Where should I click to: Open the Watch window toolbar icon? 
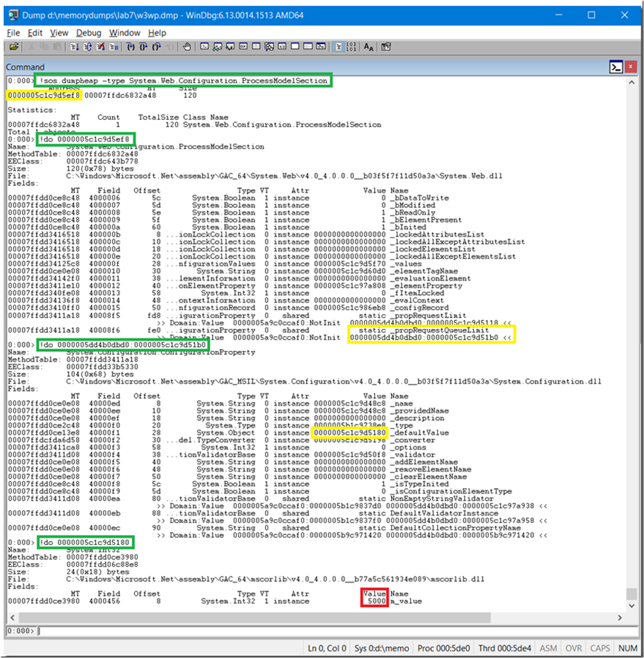[x=217, y=47]
